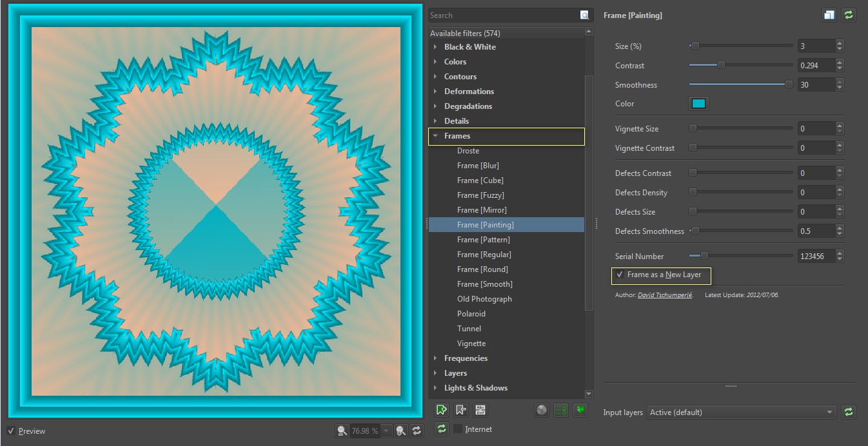This screenshot has height=446, width=868.
Task: Remove fave using the gray bookmark minus icon
Action: (461, 410)
